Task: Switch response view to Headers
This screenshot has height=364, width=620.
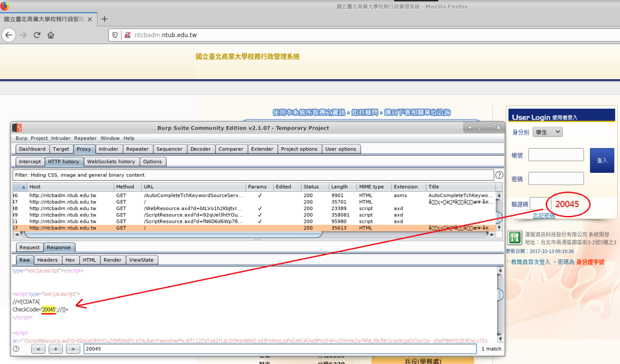Action: (48, 260)
